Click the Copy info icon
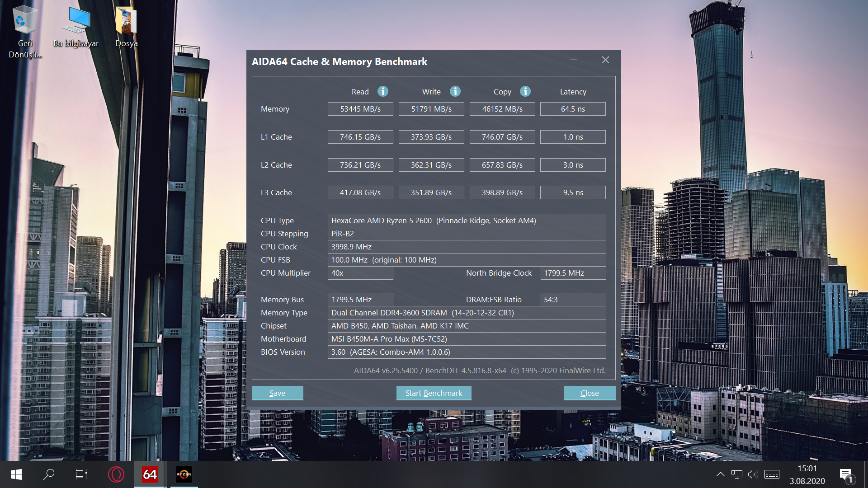868x488 pixels. [525, 91]
